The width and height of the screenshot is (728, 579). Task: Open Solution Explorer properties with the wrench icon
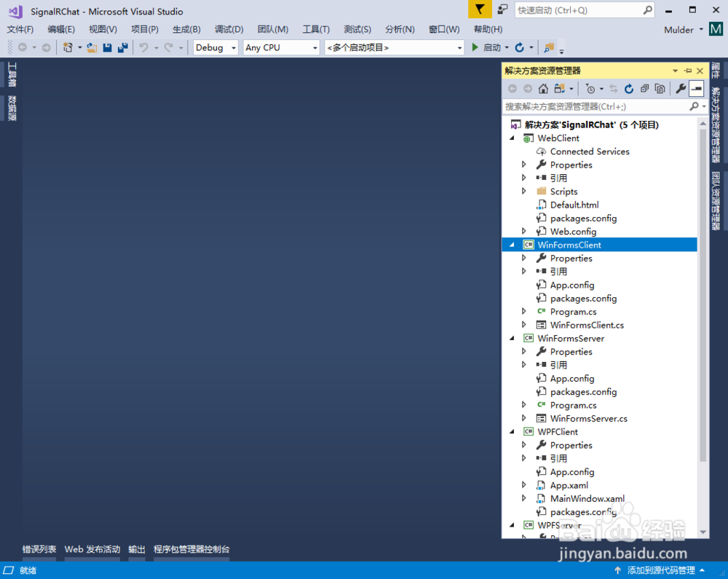coord(681,88)
